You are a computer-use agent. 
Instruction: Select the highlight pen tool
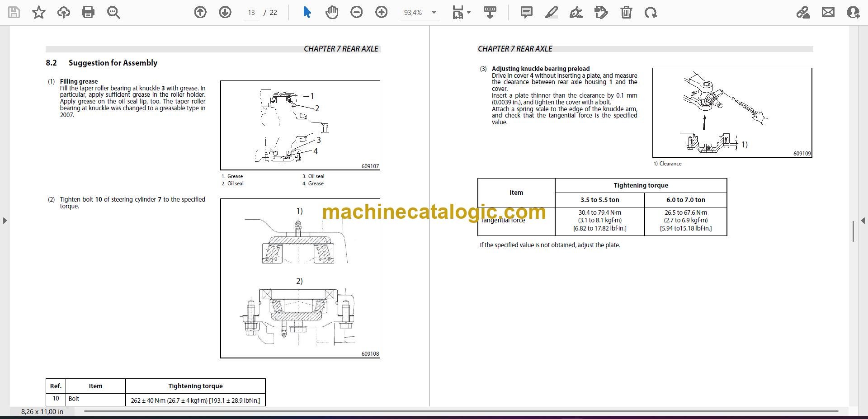point(552,12)
